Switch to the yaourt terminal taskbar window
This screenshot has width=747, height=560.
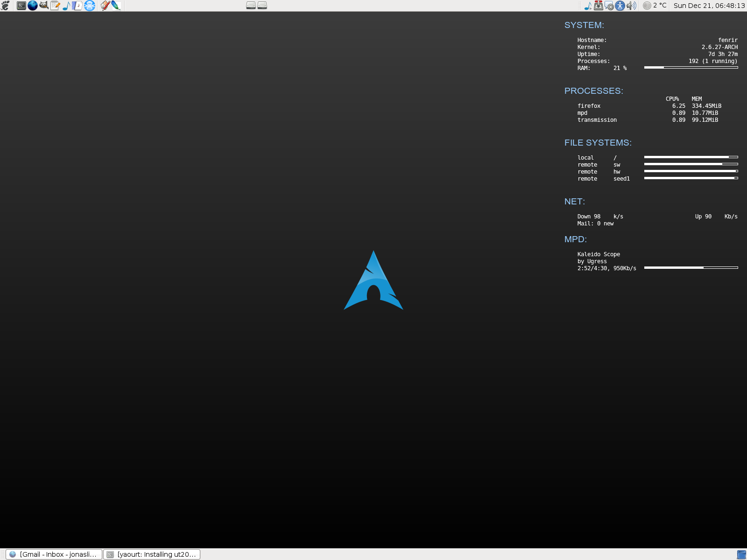tap(152, 554)
